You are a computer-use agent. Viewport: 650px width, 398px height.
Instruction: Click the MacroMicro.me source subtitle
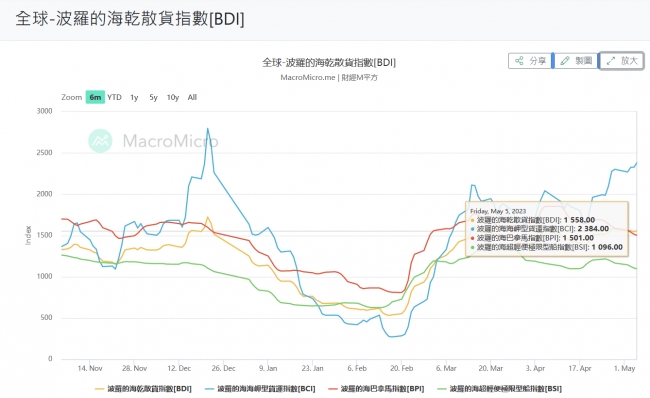point(329,78)
